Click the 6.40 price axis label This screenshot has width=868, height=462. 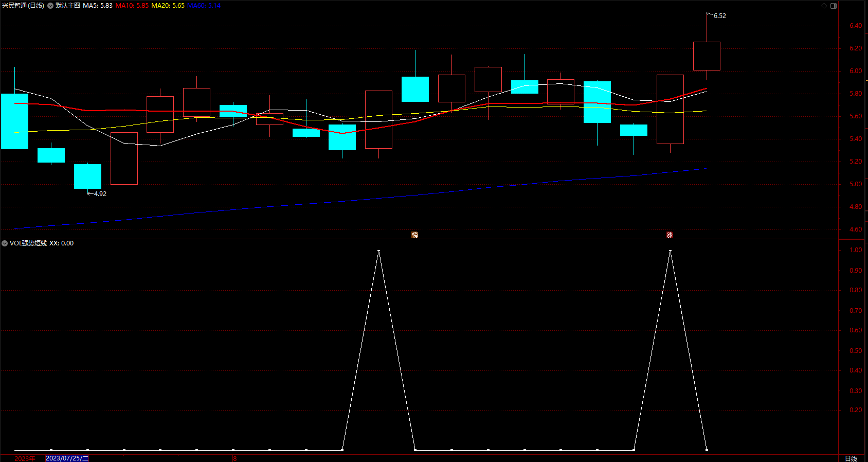(856, 26)
